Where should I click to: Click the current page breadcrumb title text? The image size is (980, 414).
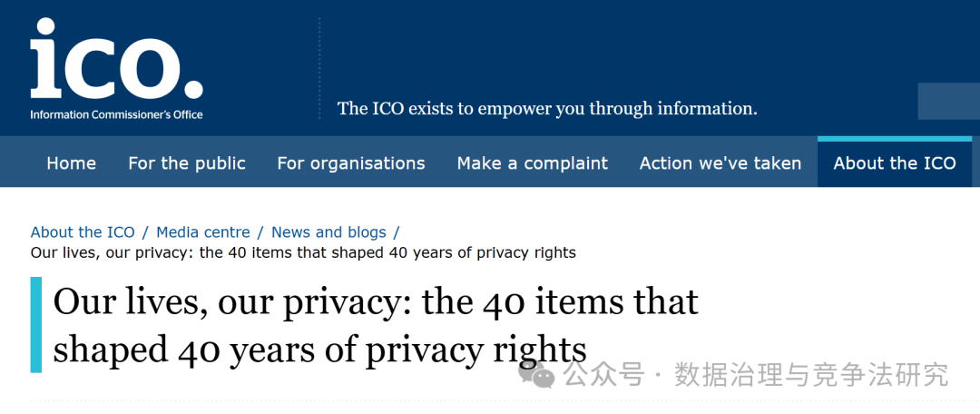[303, 252]
